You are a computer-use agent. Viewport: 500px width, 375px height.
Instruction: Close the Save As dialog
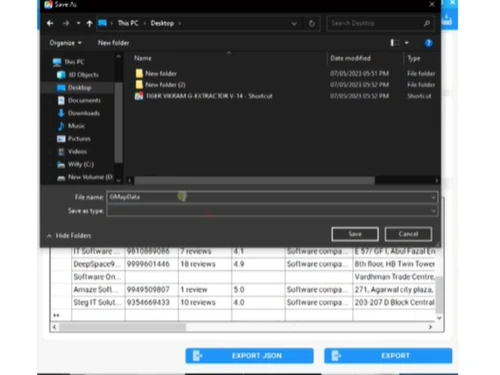pyautogui.click(x=432, y=5)
